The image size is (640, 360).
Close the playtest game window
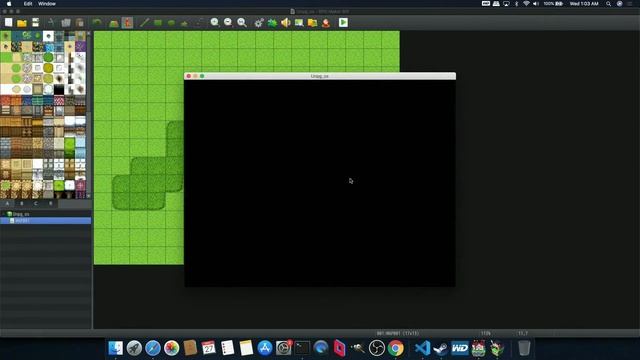[x=189, y=76]
